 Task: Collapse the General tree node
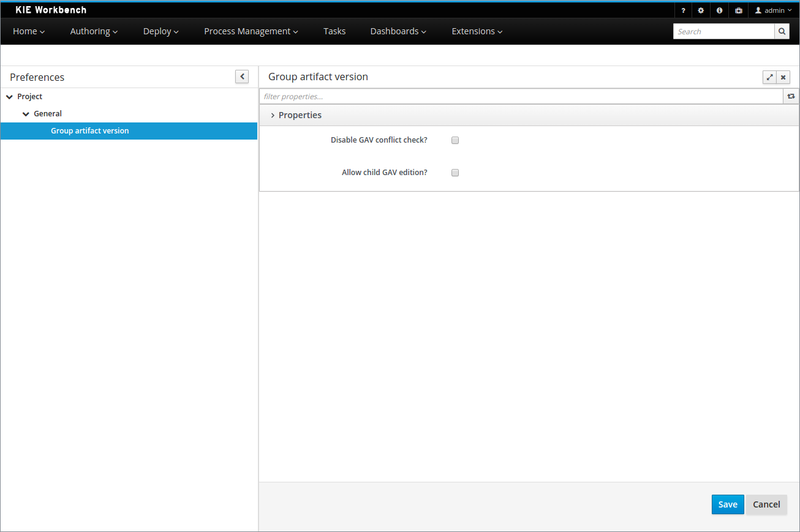tap(26, 114)
